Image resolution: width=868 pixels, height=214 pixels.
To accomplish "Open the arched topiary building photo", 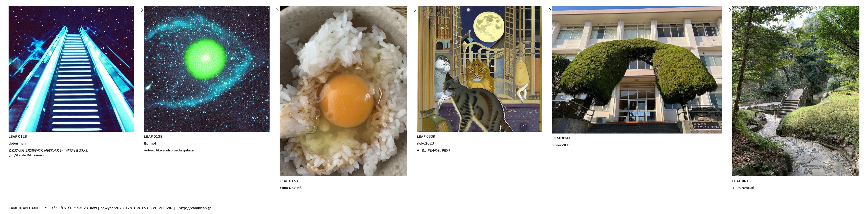I will [x=637, y=69].
